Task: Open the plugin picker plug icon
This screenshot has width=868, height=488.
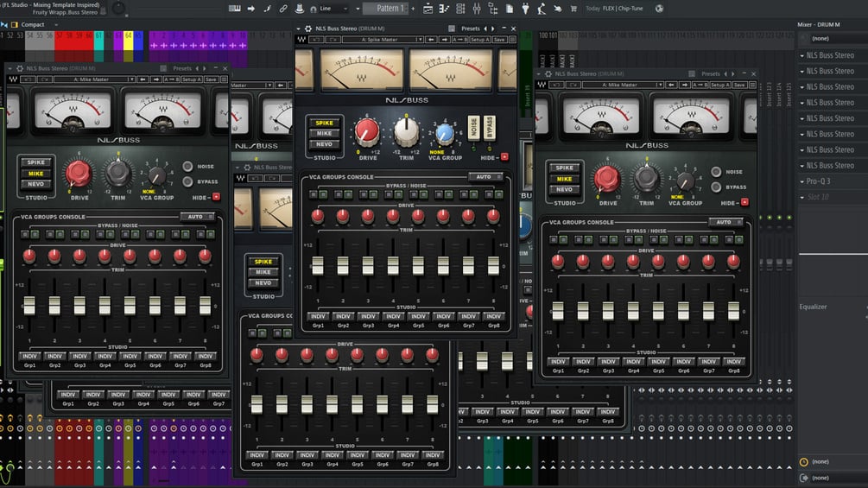Action: click(525, 9)
